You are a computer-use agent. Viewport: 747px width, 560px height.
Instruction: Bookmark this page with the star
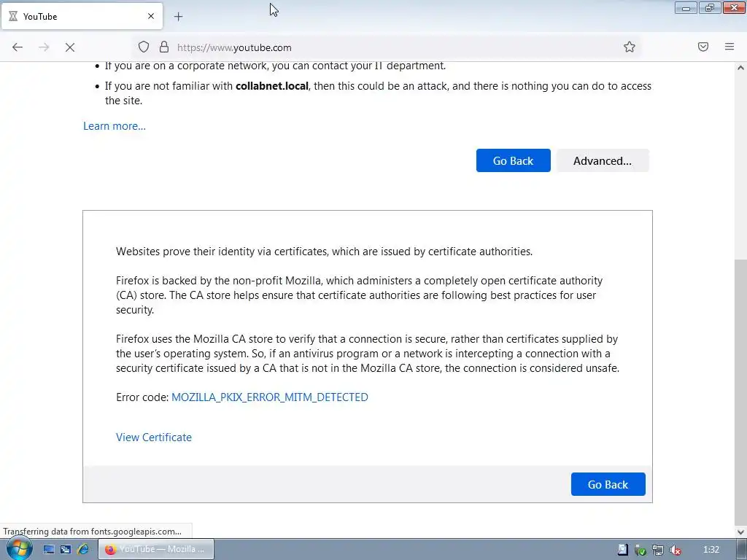pyautogui.click(x=630, y=47)
